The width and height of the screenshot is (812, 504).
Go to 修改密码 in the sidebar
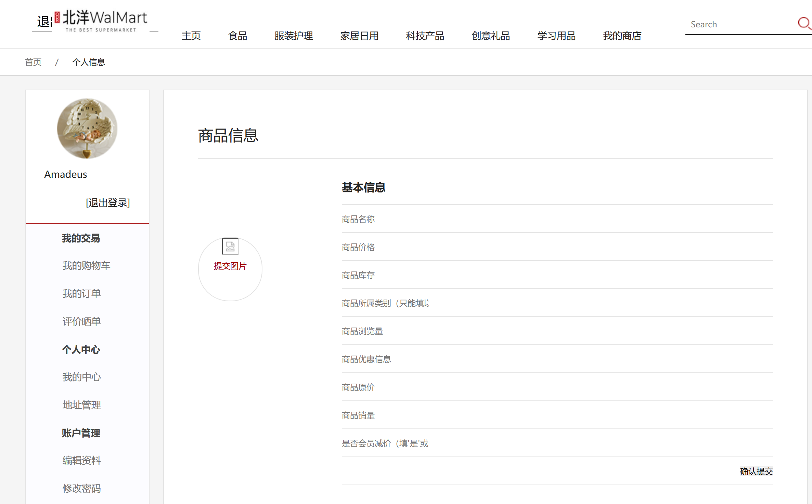[x=81, y=489]
